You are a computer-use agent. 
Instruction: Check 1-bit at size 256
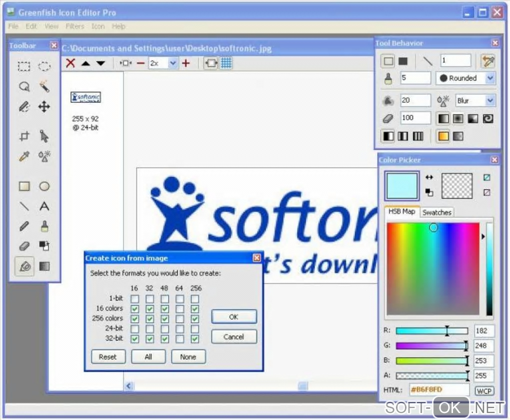pos(195,299)
